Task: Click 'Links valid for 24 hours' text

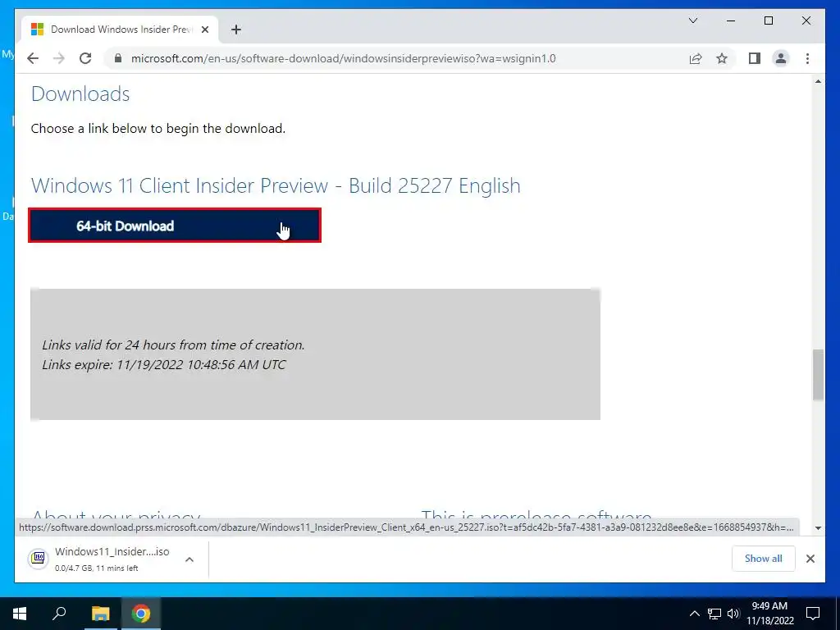Action: click(x=173, y=345)
